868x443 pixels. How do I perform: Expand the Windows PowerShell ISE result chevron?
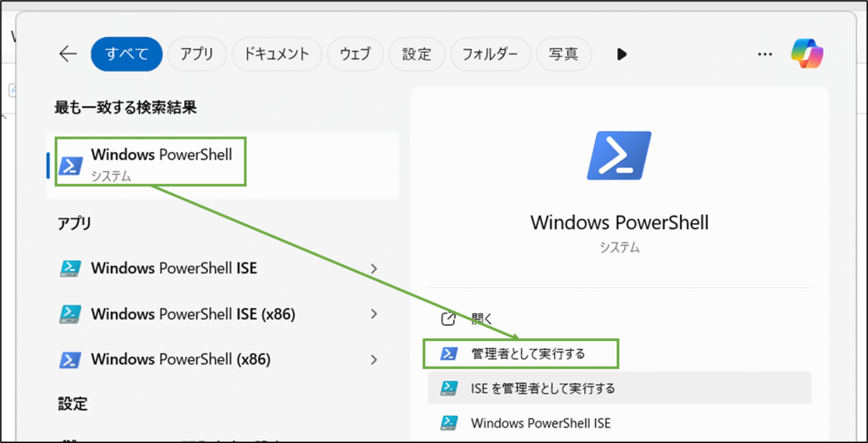point(374,269)
